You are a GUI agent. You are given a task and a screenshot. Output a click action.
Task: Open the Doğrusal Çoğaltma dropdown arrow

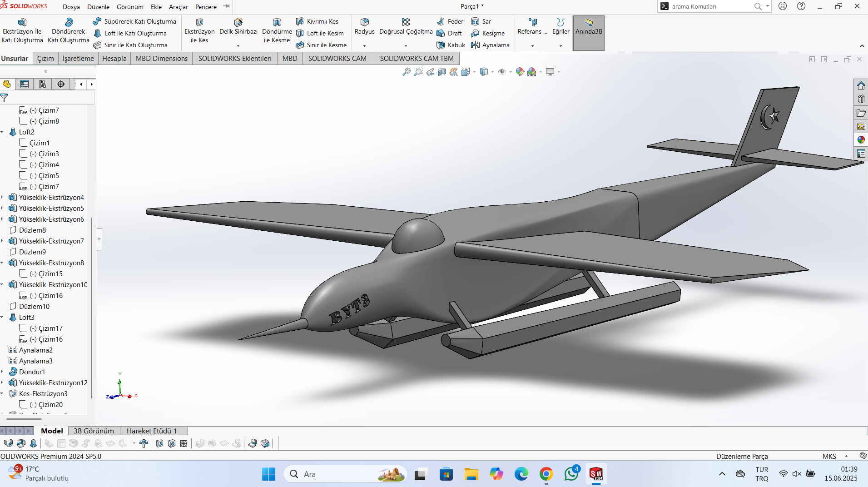[406, 46]
